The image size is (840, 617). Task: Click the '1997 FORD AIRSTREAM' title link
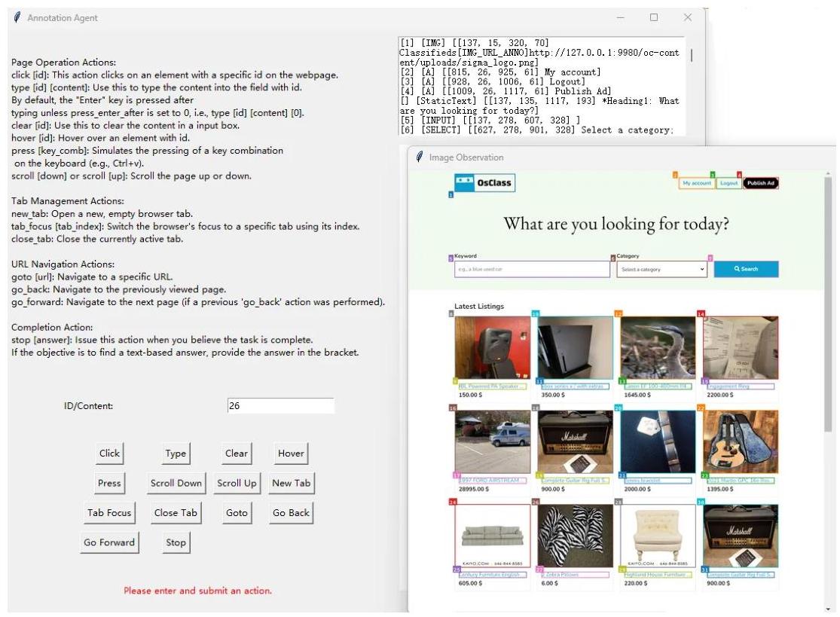pos(492,481)
